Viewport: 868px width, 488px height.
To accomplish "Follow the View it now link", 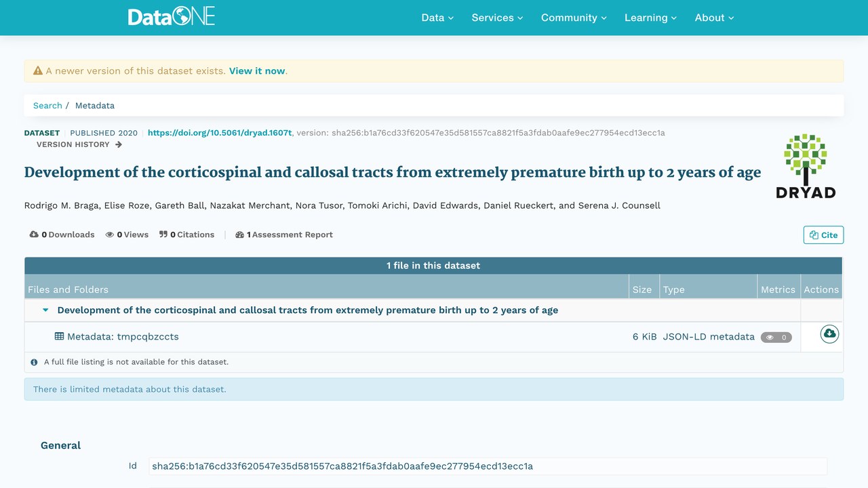I will [257, 70].
